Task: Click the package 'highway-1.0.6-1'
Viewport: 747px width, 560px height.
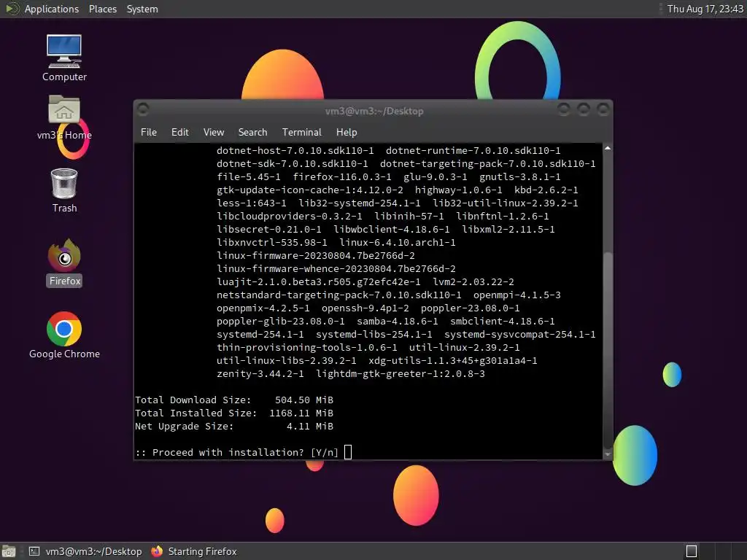Action: [458, 190]
